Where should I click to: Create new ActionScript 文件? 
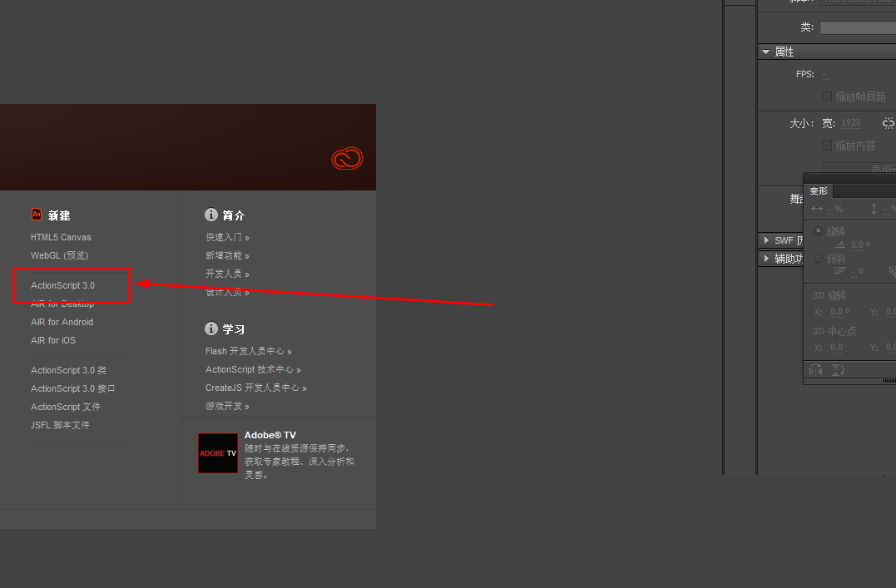(66, 407)
